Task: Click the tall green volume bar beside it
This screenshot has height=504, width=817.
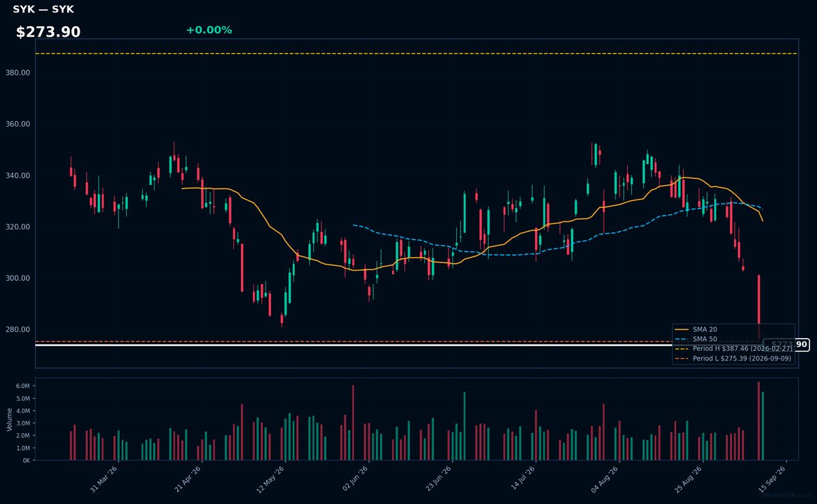Action: (763, 426)
